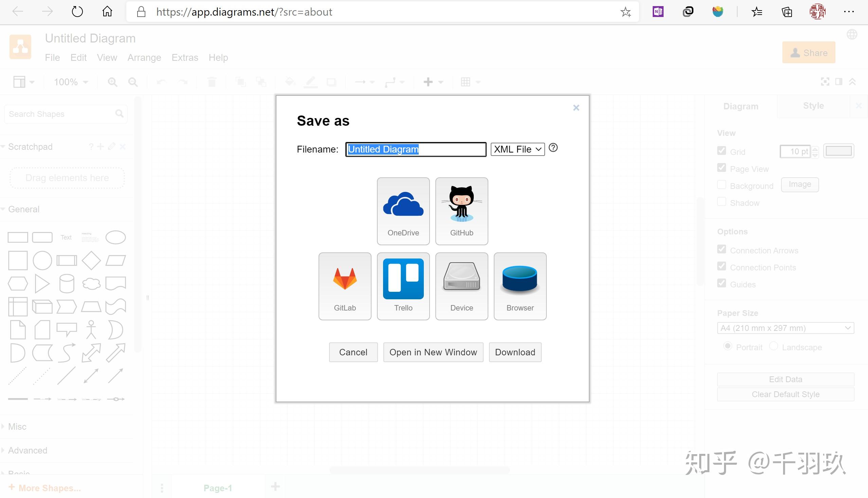Click the help question mark icon

553,148
